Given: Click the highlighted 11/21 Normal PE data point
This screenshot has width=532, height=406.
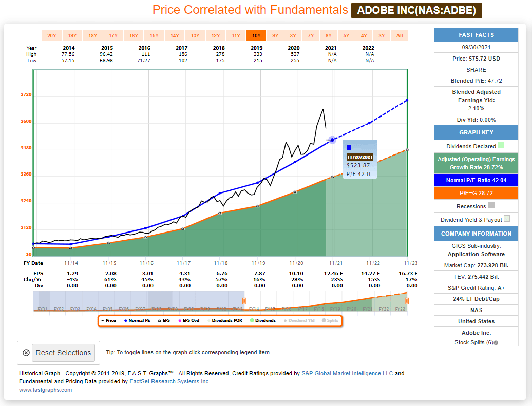Looking at the screenshot, I should [x=333, y=140].
